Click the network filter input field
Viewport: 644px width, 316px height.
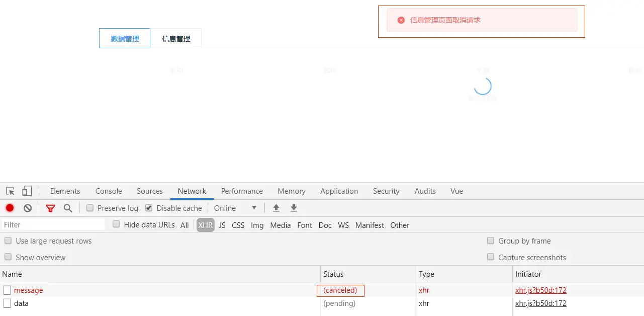click(50, 224)
